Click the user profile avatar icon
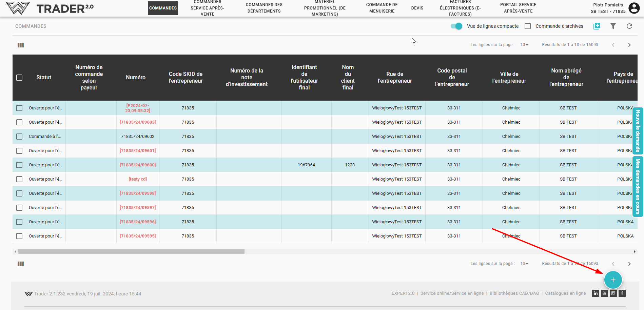Viewport: 644px width, 310px height. click(x=634, y=8)
